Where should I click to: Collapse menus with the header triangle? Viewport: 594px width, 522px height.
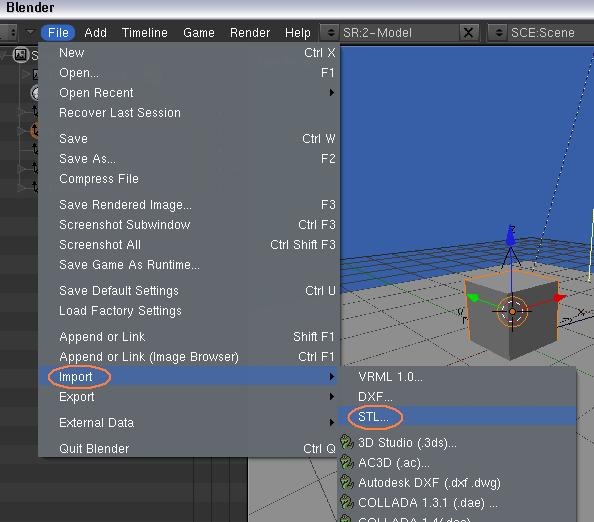point(30,32)
